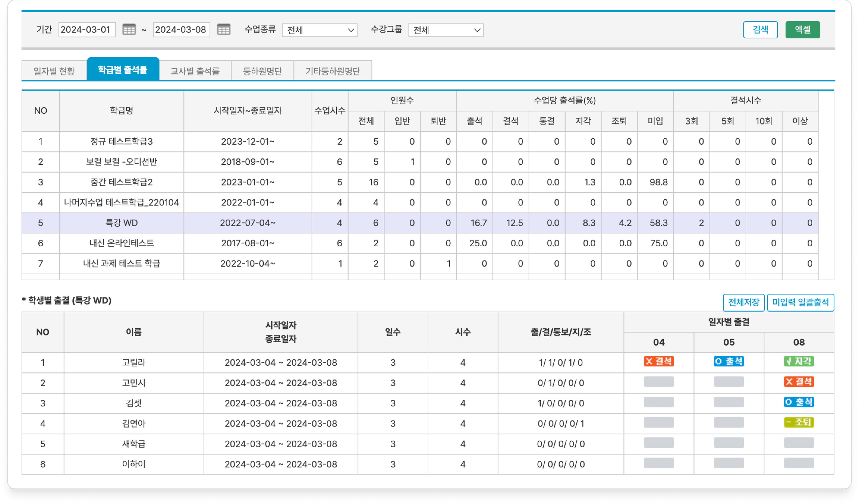Open the 수업종류 dropdown
The width and height of the screenshot is (859, 504).
coord(319,30)
